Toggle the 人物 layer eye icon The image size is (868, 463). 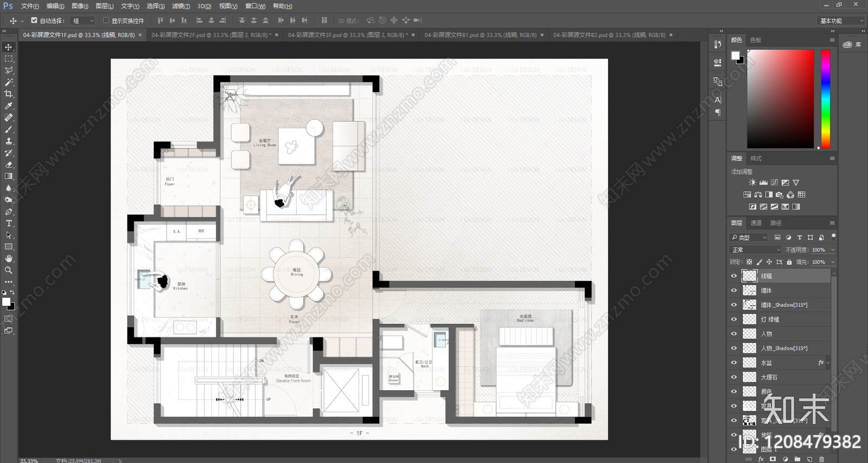pos(734,334)
